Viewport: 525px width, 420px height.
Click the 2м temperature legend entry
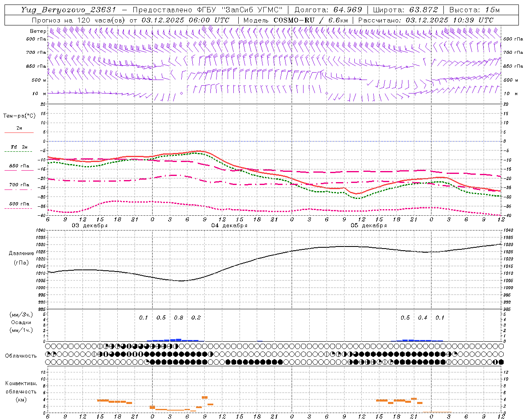(19, 128)
